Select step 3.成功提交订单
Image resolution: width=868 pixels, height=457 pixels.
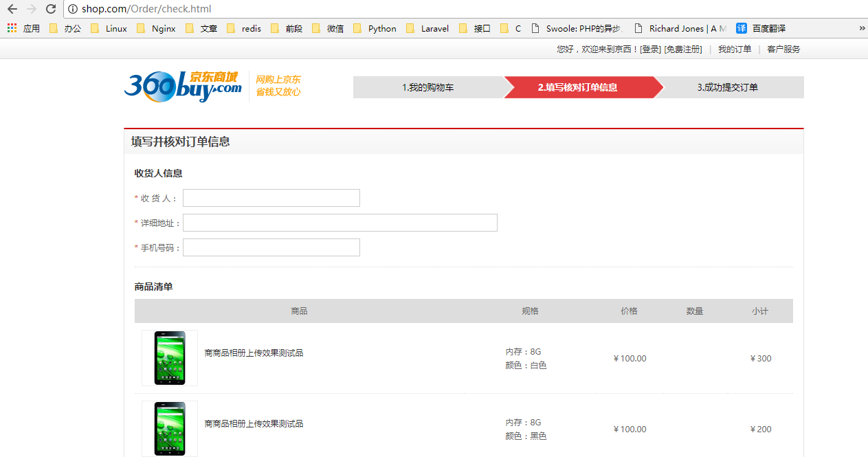[727, 87]
